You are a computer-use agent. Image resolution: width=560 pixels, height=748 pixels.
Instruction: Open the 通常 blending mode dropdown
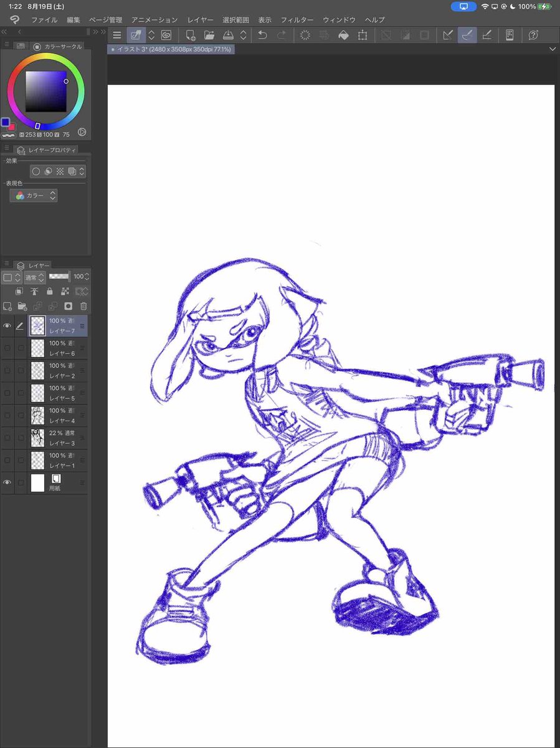coord(34,277)
